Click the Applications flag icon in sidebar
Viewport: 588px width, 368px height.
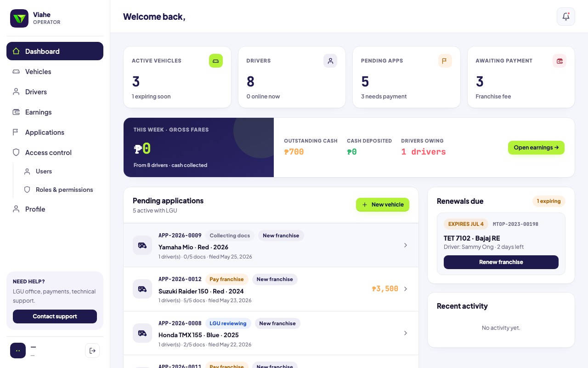click(16, 132)
